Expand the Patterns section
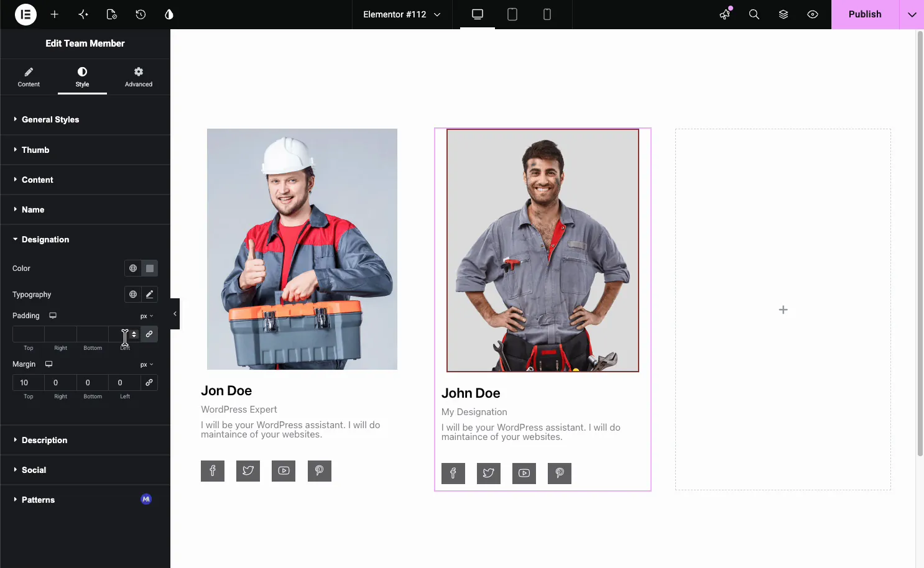924x568 pixels. click(85, 500)
